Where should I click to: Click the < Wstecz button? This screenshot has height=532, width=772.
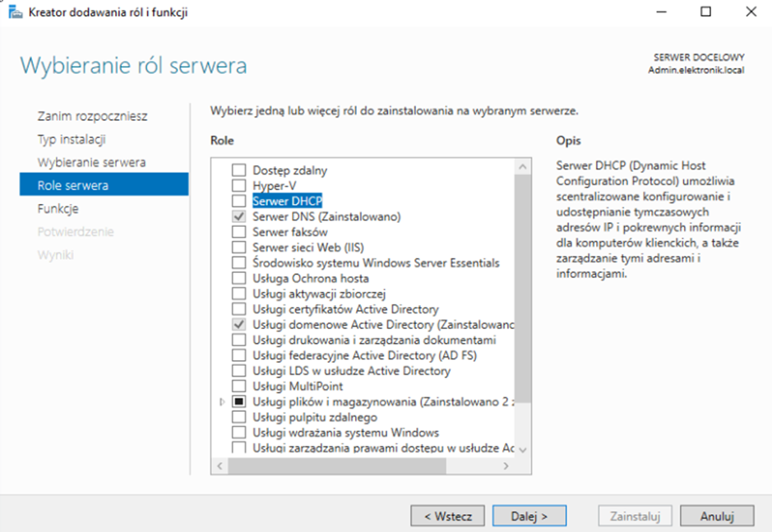click(x=447, y=516)
